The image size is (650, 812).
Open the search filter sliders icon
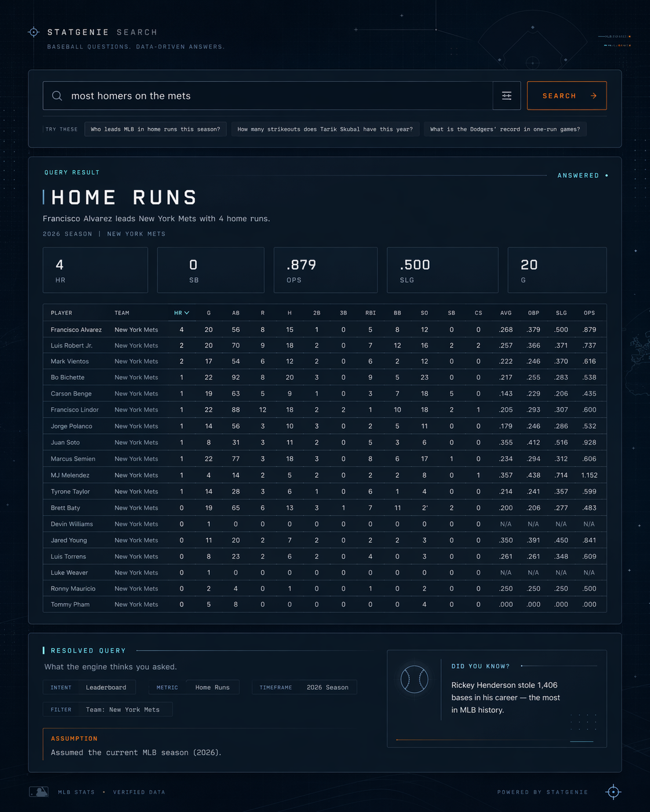507,96
